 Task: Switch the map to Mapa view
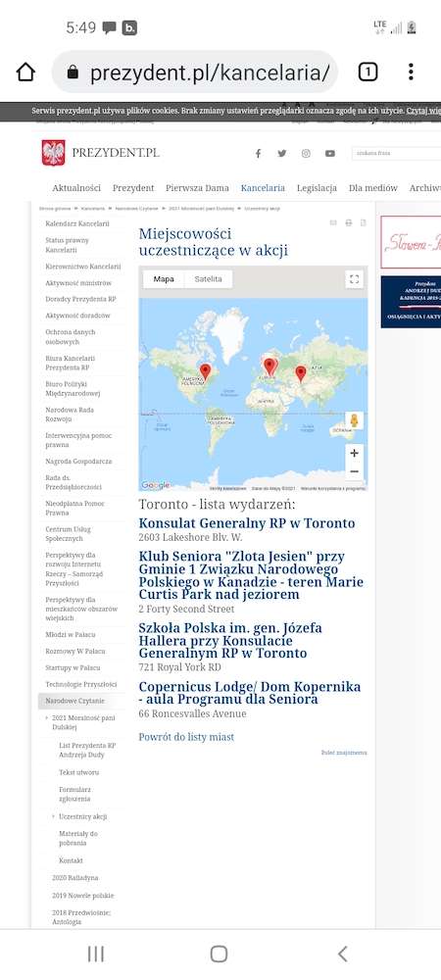pos(164,279)
